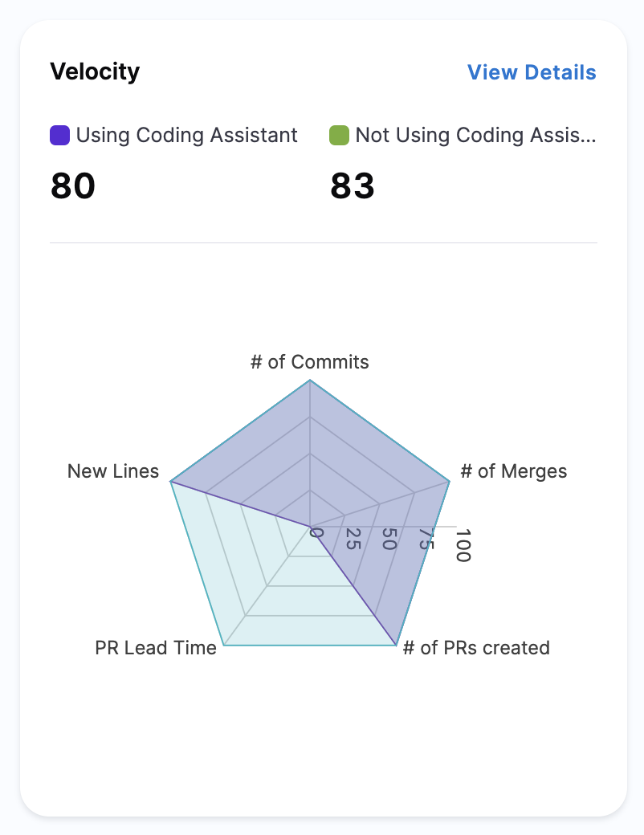Click the 'New Lines' axis label
Image resolution: width=644 pixels, height=835 pixels.
[x=113, y=471]
